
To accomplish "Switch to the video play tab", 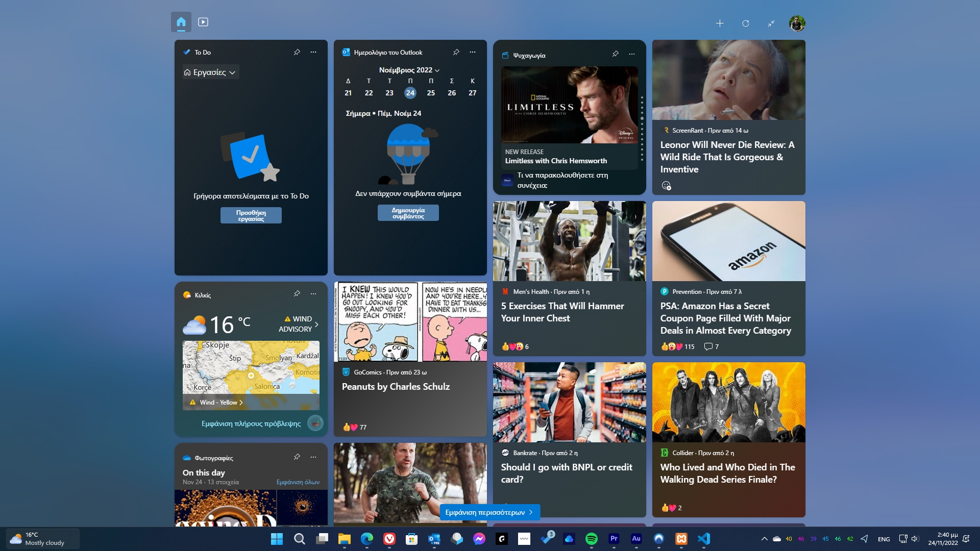I will tap(203, 22).
